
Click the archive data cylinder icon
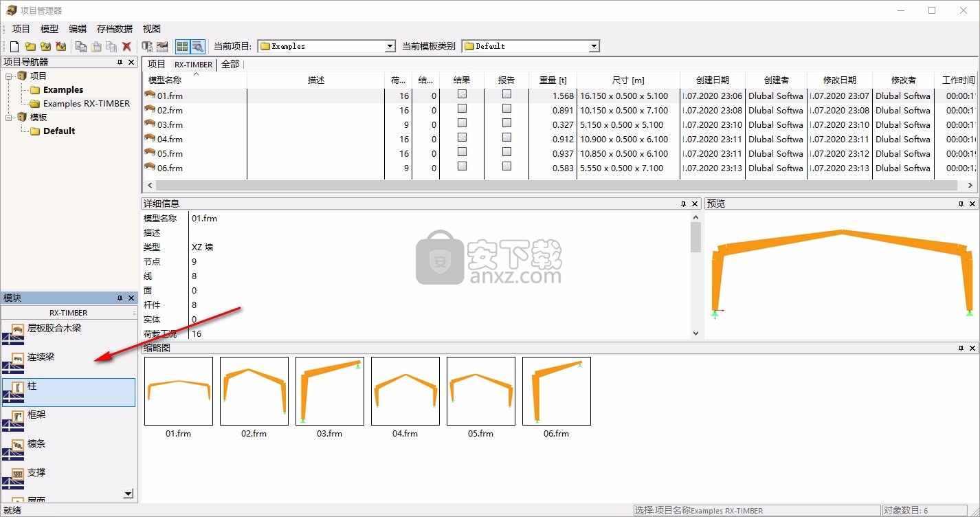(147, 46)
